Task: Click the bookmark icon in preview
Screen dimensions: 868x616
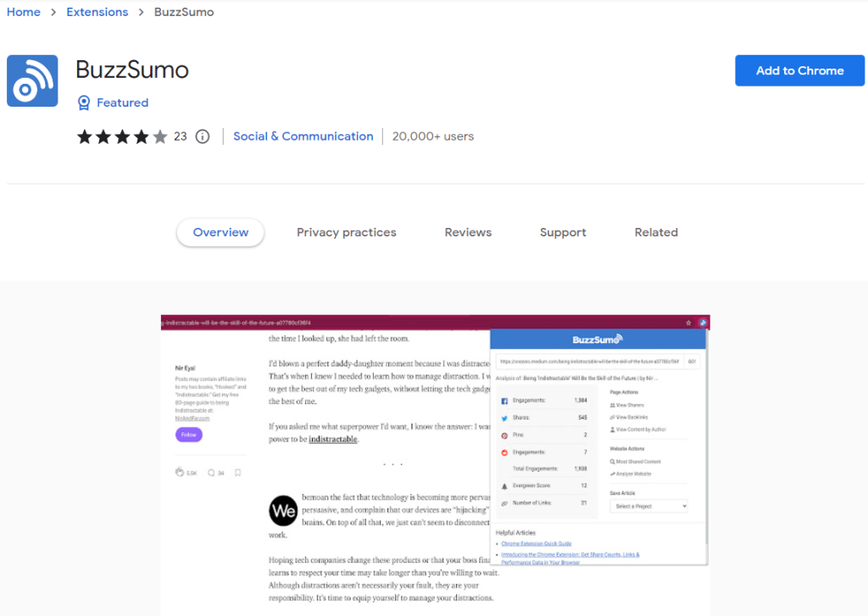Action: tap(237, 473)
